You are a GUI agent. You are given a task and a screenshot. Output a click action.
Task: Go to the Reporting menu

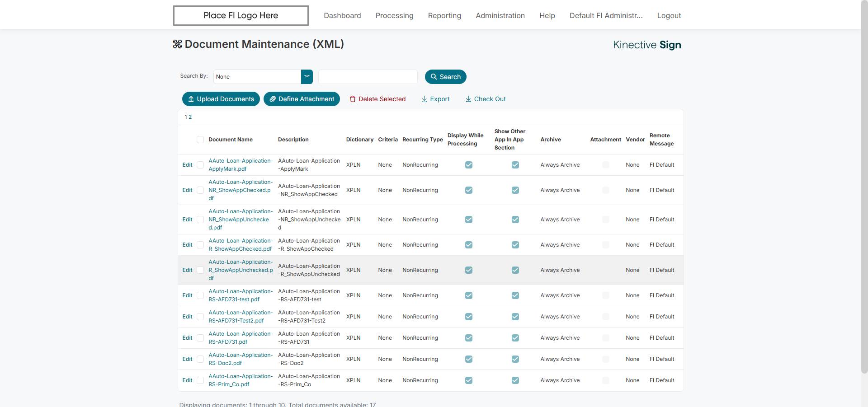(x=444, y=15)
